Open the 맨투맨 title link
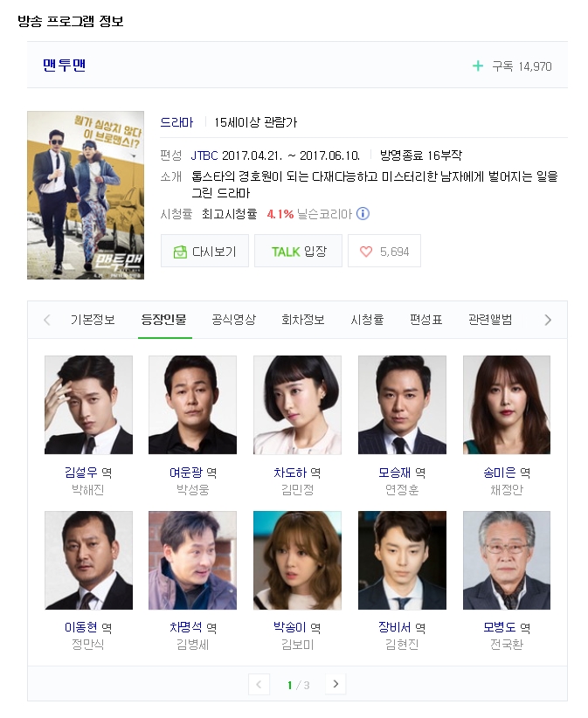This screenshot has height=718, width=588. click(64, 66)
